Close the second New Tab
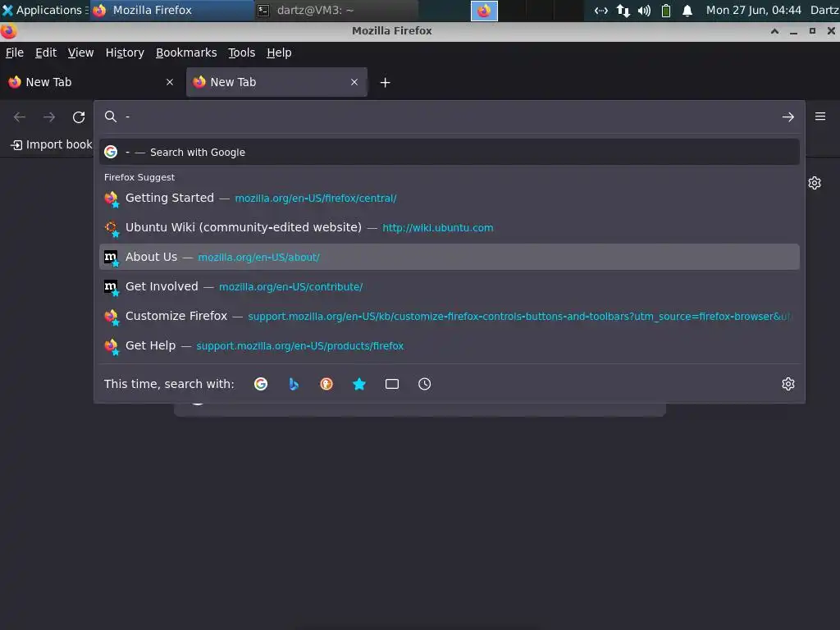This screenshot has width=840, height=630. tap(354, 82)
